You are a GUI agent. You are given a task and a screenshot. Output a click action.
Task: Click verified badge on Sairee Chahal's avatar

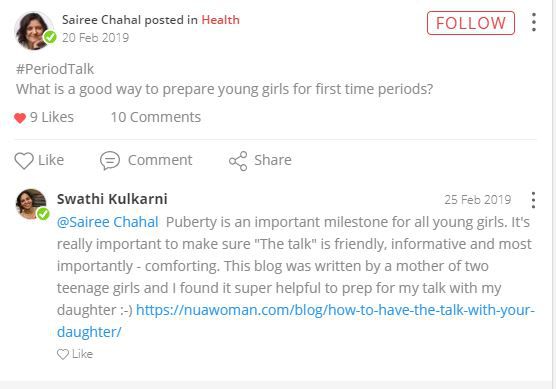50,37
